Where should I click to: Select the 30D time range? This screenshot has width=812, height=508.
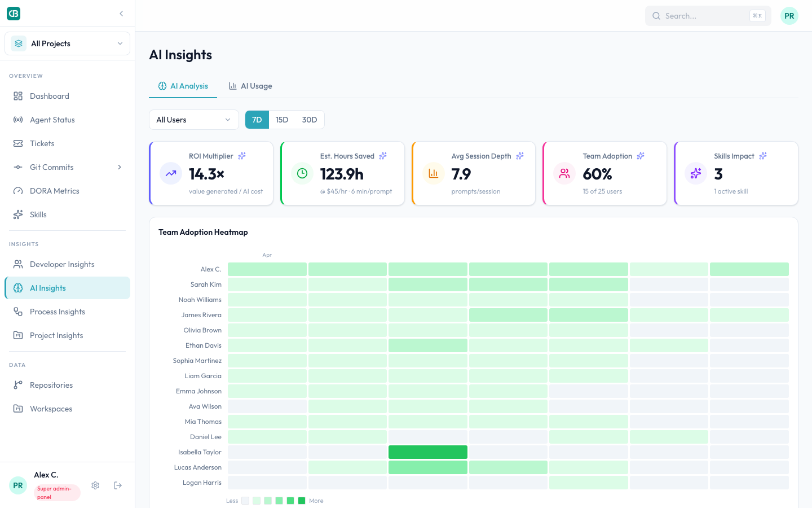(310, 120)
